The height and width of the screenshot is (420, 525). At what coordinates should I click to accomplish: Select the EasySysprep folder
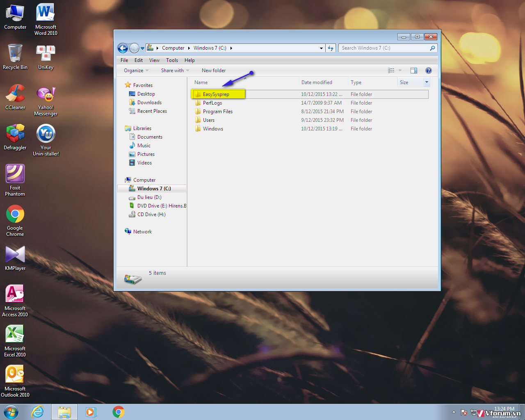310,94
